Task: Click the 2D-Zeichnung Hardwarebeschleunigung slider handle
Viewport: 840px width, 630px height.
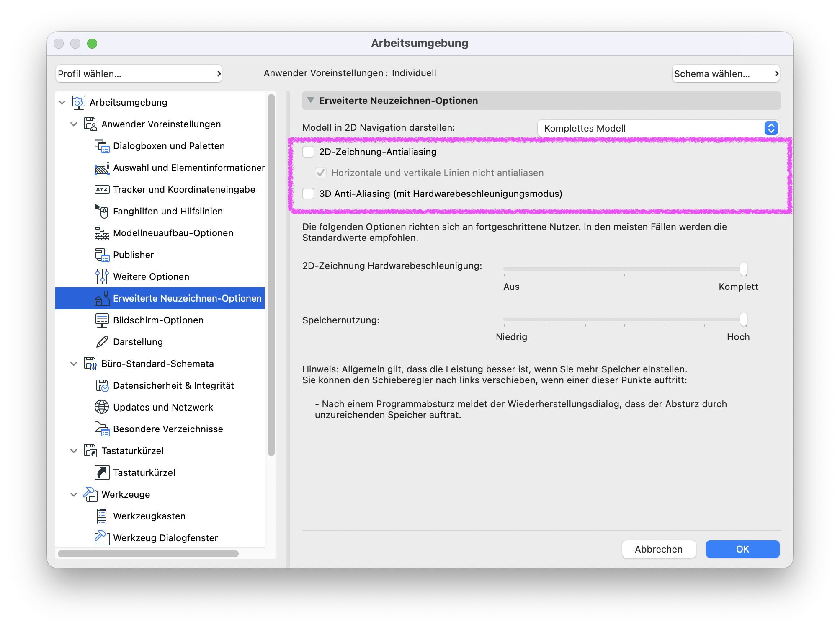Action: (743, 269)
